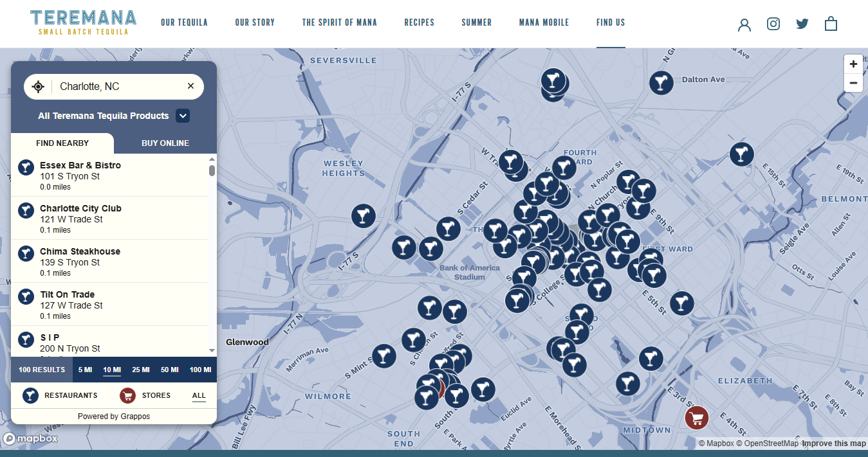This screenshot has height=457, width=868.
Task: Click the 101 S Tryon St address
Action: click(69, 176)
